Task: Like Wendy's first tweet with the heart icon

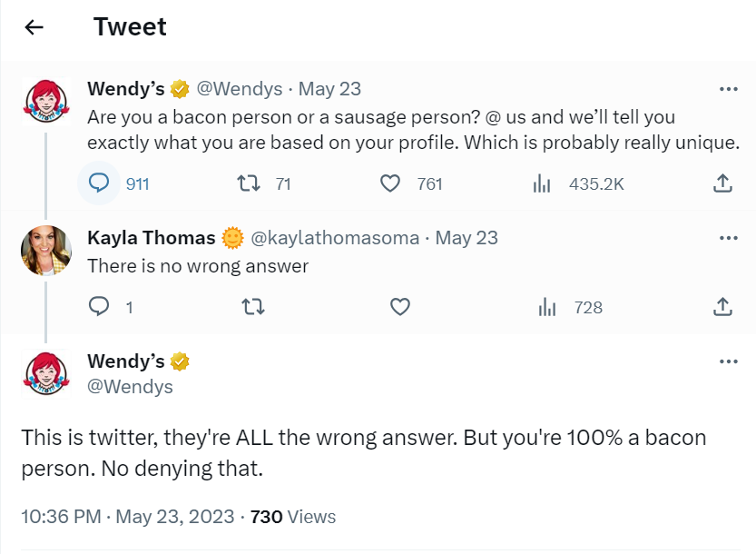Action: click(x=390, y=183)
